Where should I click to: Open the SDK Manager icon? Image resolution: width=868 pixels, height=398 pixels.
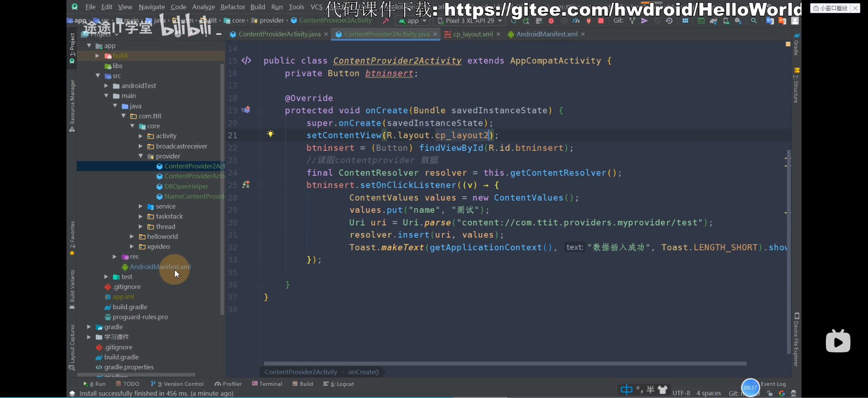click(738, 21)
